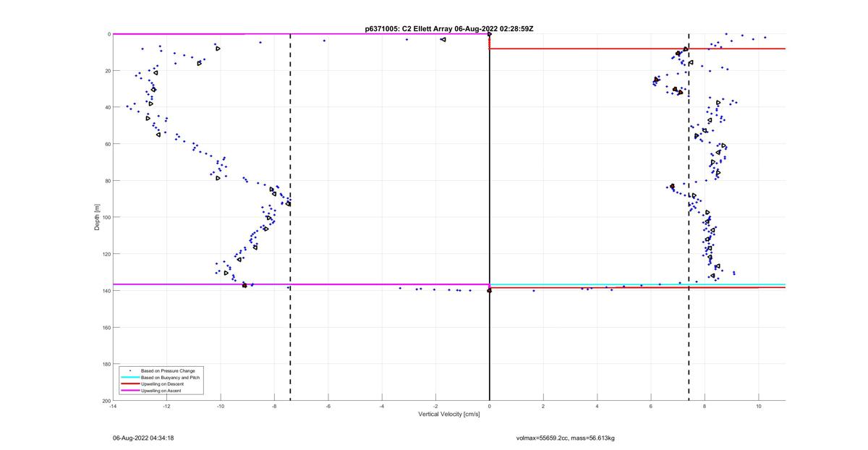Click depth tick label '140'
The image size is (868, 450).
pos(106,291)
